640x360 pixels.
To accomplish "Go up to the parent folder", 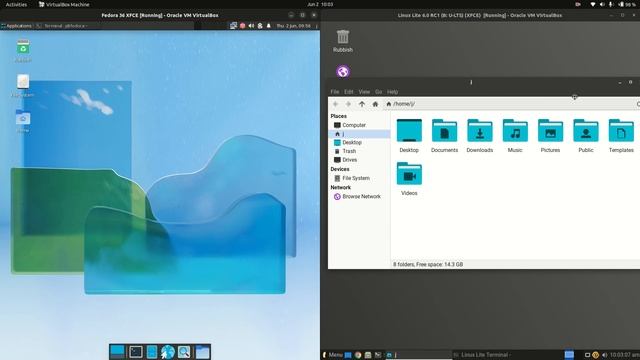I will (x=362, y=104).
